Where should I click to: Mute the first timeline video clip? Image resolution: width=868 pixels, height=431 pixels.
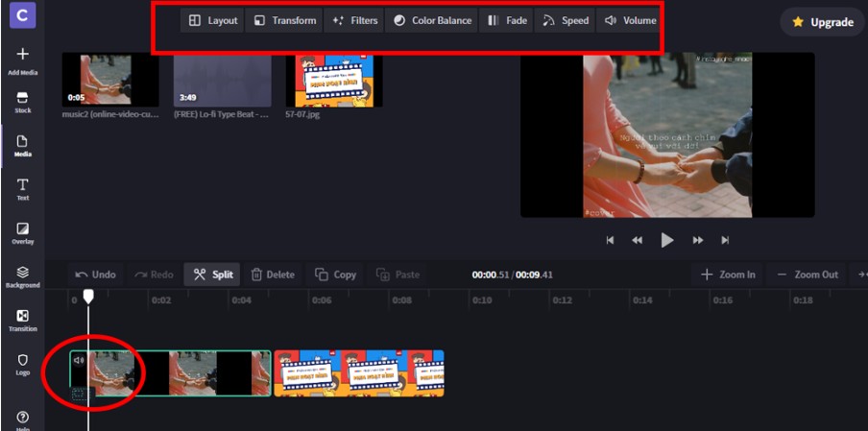(79, 360)
